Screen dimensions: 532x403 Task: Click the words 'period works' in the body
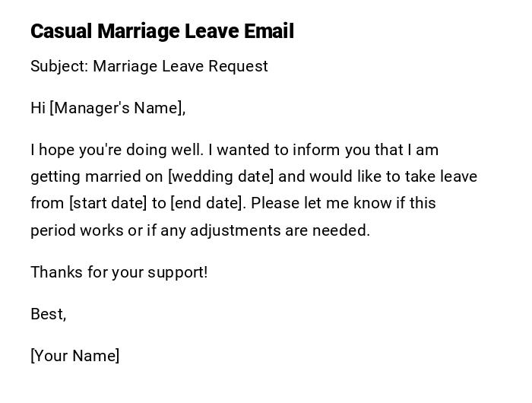pyautogui.click(x=77, y=230)
